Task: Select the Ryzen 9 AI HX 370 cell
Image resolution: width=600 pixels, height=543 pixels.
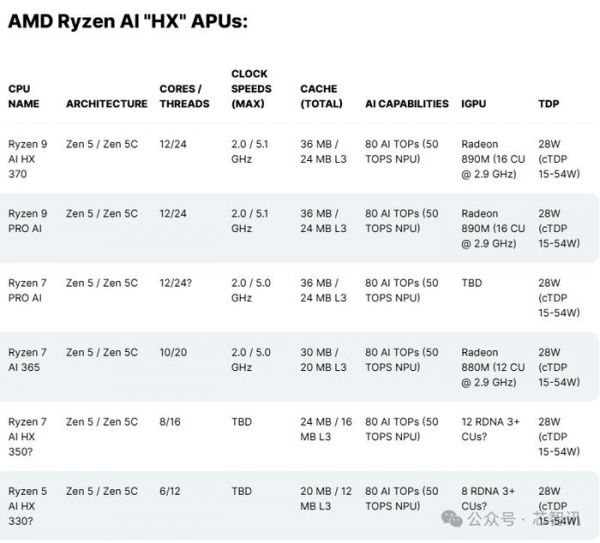Action: tap(27, 158)
